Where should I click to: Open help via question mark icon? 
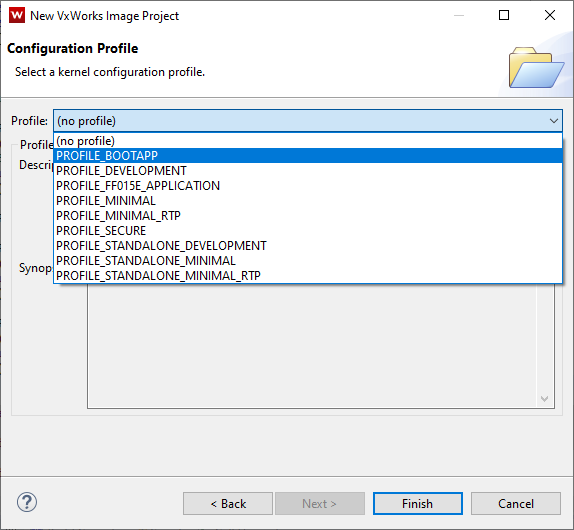[x=27, y=502]
